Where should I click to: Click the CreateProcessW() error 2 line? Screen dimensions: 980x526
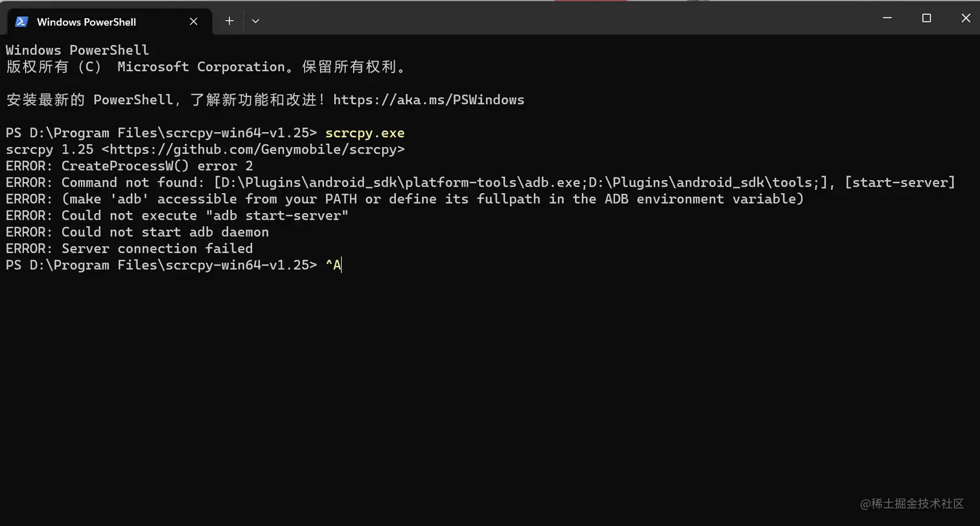point(129,166)
